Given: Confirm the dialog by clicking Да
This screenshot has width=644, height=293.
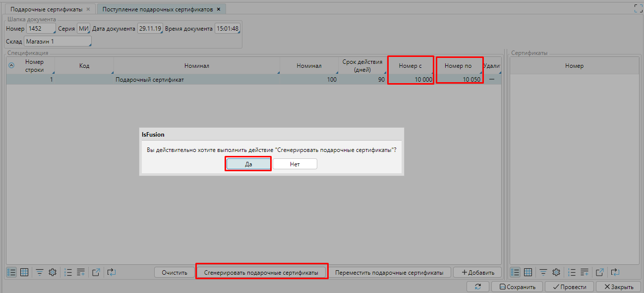Looking at the screenshot, I should [248, 164].
